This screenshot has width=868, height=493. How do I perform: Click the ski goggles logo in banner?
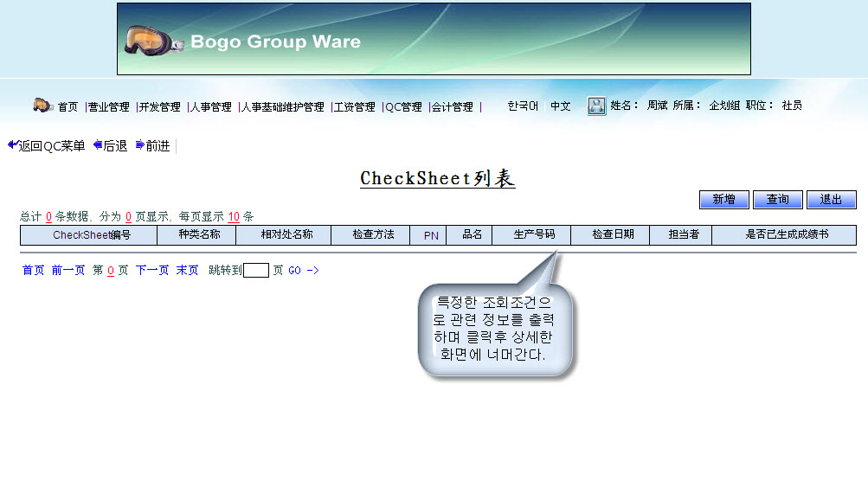153,41
